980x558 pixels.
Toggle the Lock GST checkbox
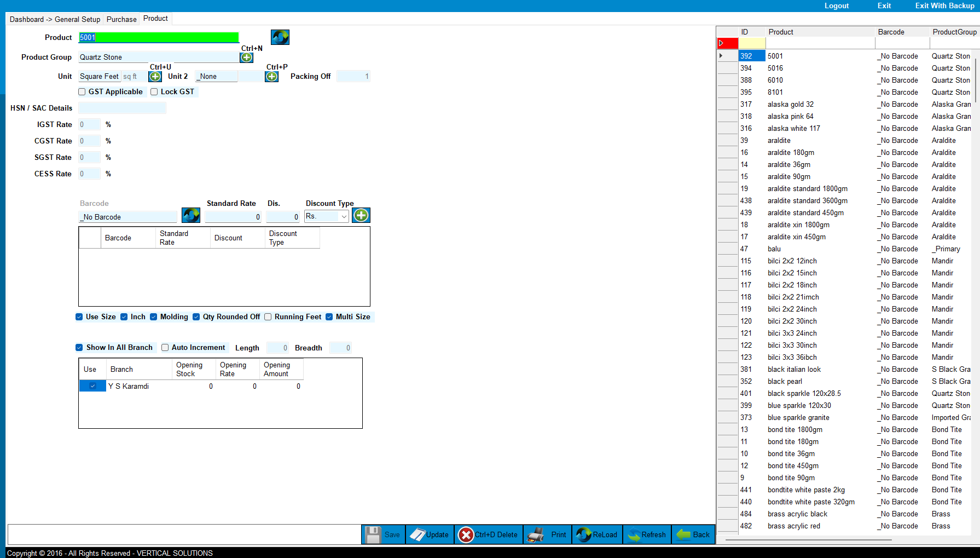(x=154, y=92)
